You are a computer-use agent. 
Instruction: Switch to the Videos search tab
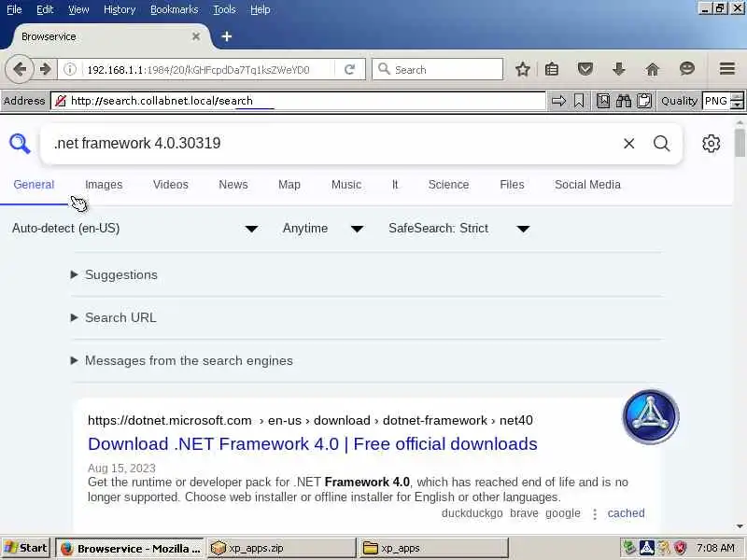(171, 185)
